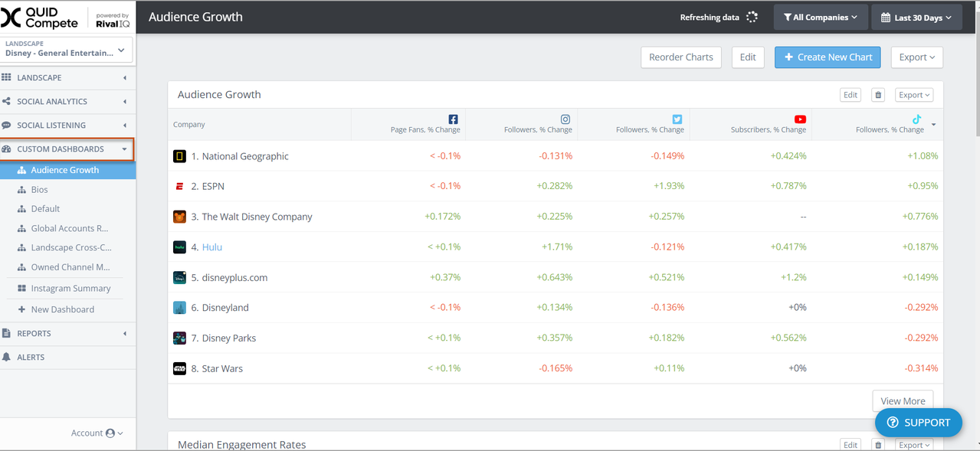
Task: Click the Star Wars logo icon
Action: pyautogui.click(x=179, y=368)
